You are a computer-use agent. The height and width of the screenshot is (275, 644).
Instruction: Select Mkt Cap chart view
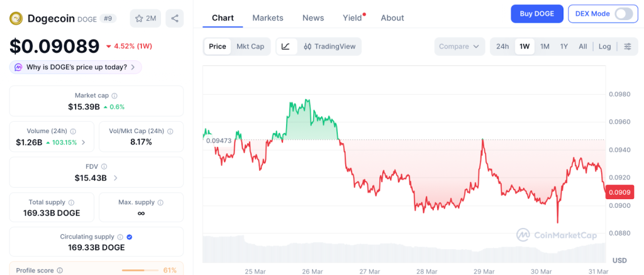click(250, 46)
